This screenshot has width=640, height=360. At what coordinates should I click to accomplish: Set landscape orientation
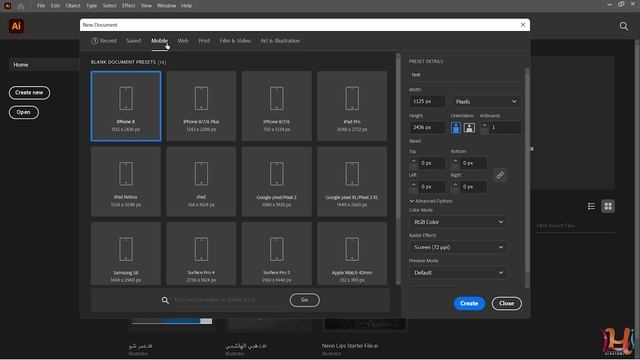(469, 128)
